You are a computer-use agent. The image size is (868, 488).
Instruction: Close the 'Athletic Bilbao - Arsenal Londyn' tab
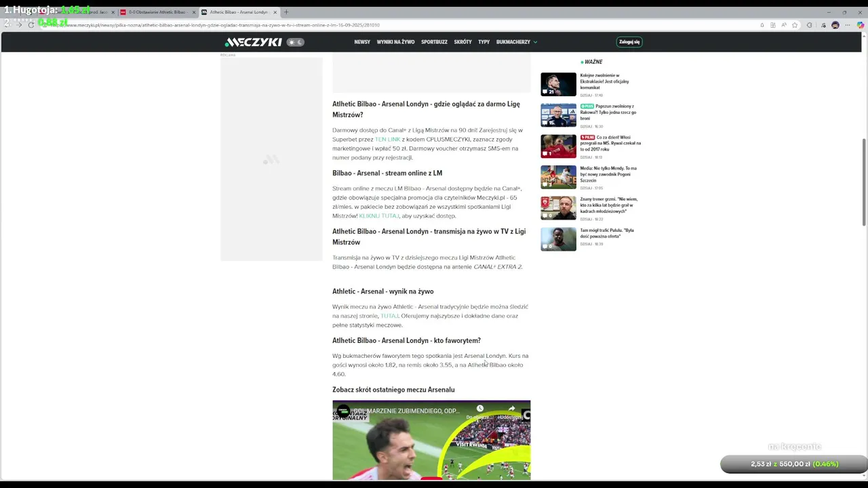tap(275, 12)
